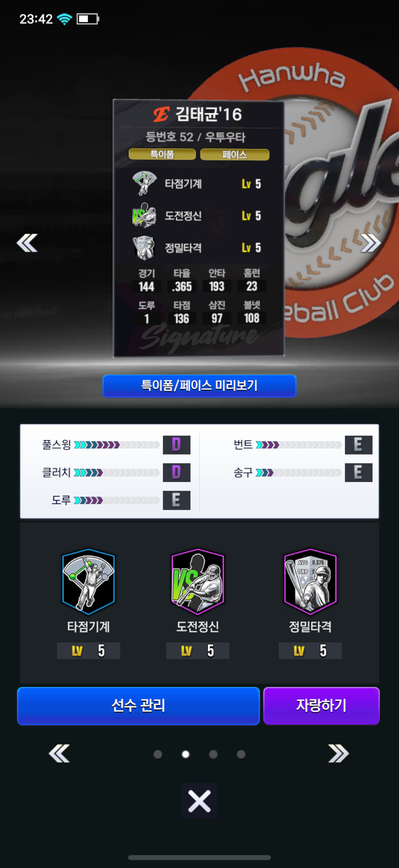
Task: Tap the 도전정신 VS skill badge
Action: coord(198,581)
